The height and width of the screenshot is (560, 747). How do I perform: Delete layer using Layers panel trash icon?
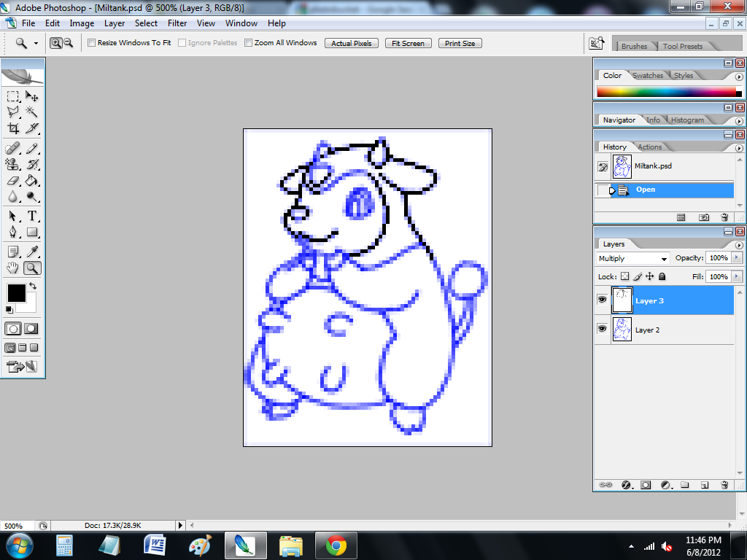click(x=724, y=485)
